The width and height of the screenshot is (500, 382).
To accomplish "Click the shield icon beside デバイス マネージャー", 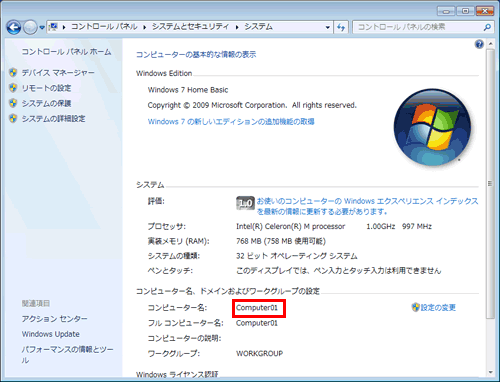I will 13,72.
